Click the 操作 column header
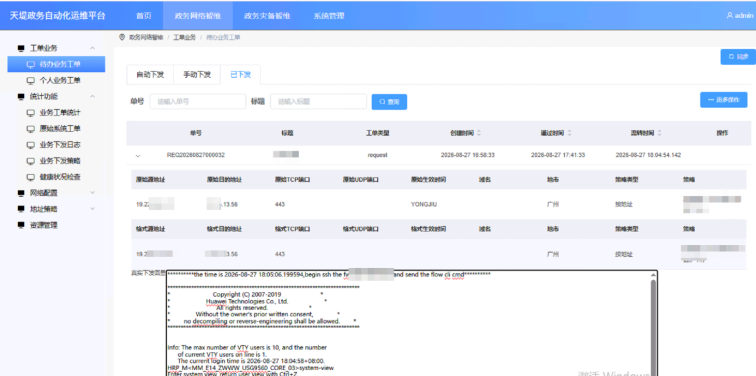The height and width of the screenshot is (376, 756). 722,133
